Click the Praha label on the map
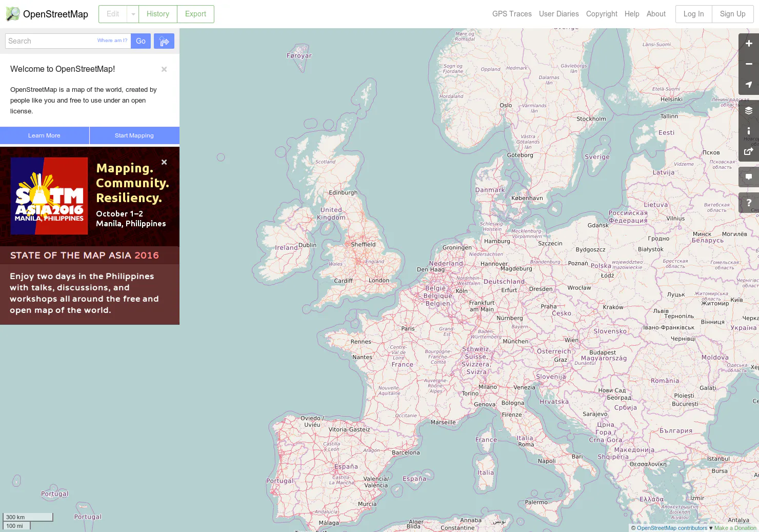This screenshot has height=532, width=759. pos(549,307)
